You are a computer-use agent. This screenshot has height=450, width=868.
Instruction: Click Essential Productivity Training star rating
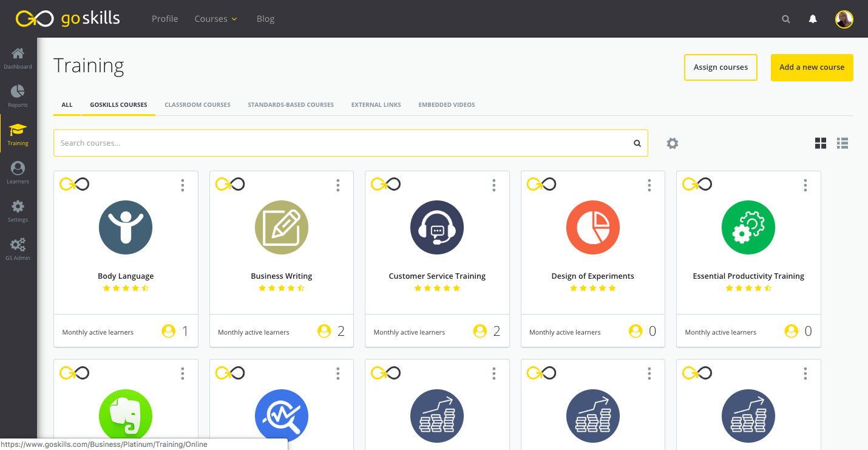(748, 288)
